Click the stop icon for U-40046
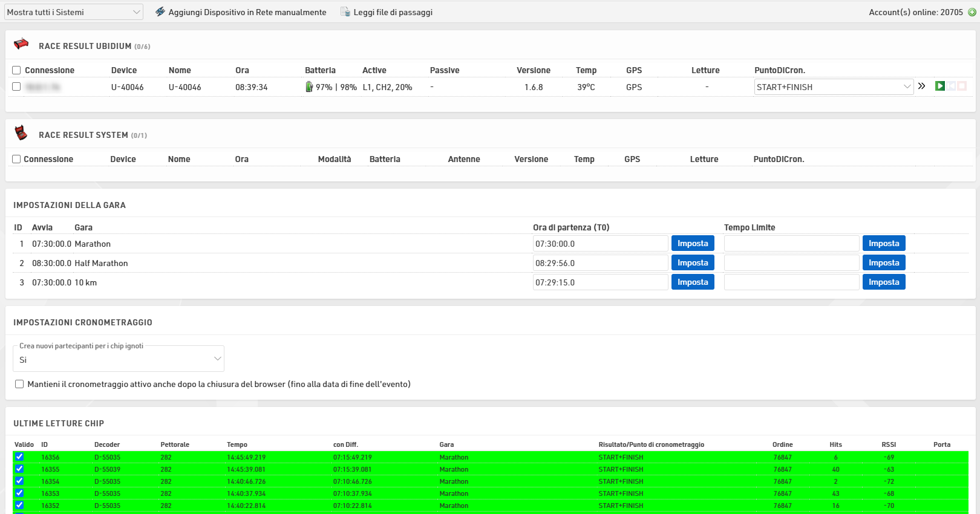This screenshot has height=514, width=980. pyautogui.click(x=962, y=86)
